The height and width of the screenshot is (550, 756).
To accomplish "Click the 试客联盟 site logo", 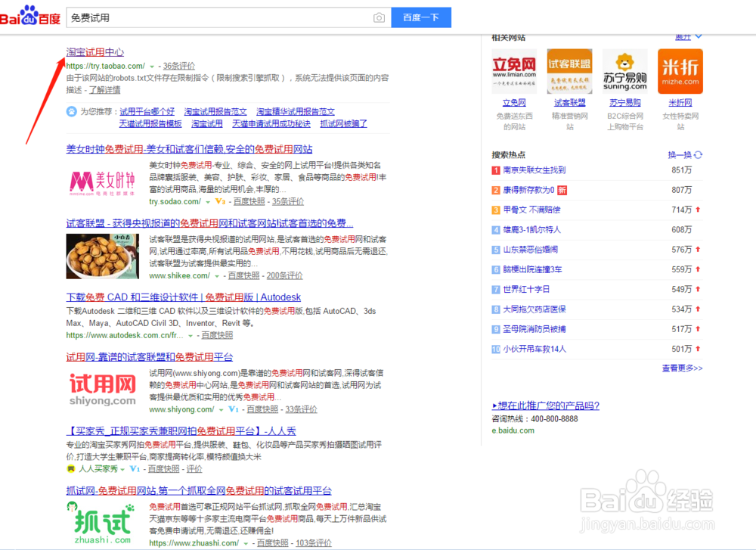I will point(569,71).
